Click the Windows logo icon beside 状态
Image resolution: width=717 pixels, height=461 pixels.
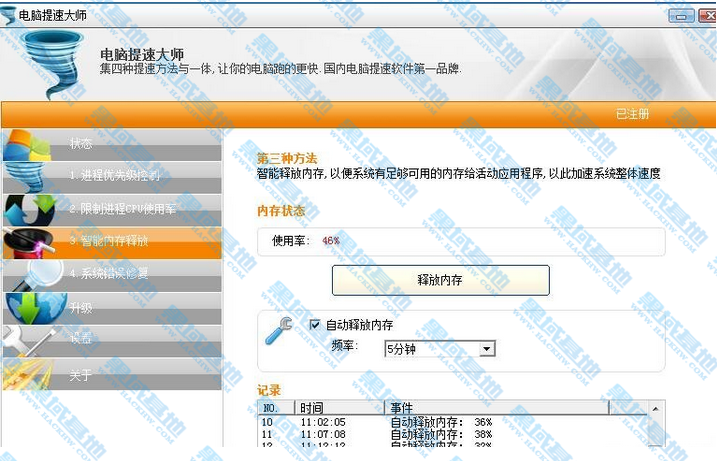(x=28, y=145)
